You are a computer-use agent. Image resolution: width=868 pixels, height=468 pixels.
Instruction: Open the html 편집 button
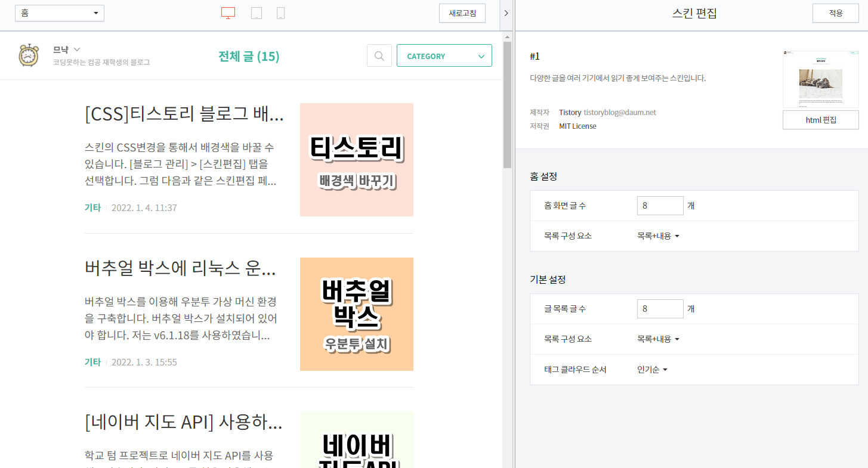click(821, 120)
